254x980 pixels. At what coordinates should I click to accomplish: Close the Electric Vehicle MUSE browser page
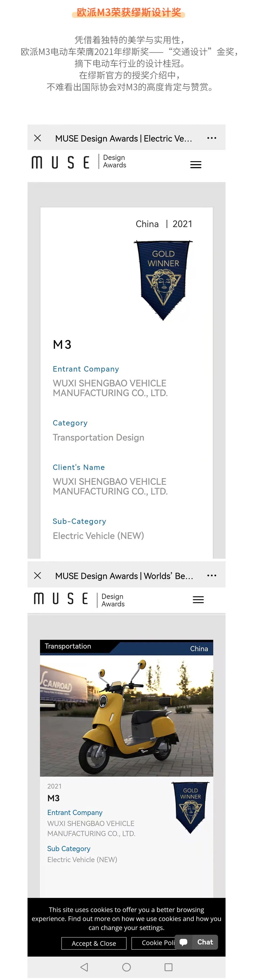pos(37,138)
